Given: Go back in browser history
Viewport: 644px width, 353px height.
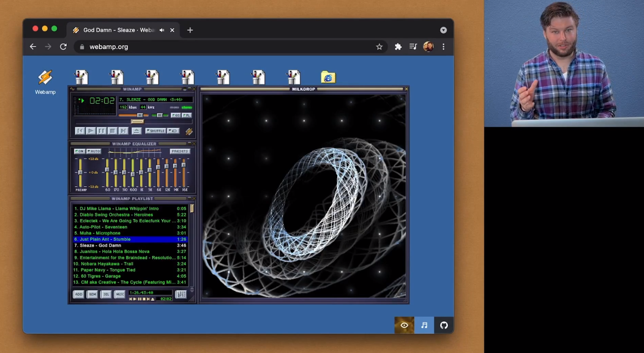Looking at the screenshot, I should (x=33, y=47).
